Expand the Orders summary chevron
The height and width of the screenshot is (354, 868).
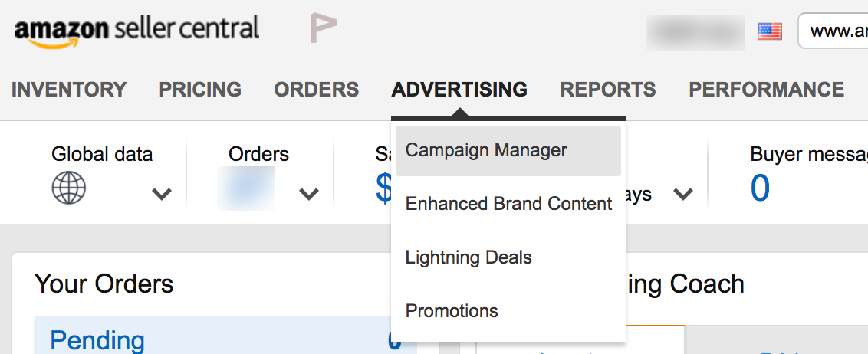[x=309, y=194]
